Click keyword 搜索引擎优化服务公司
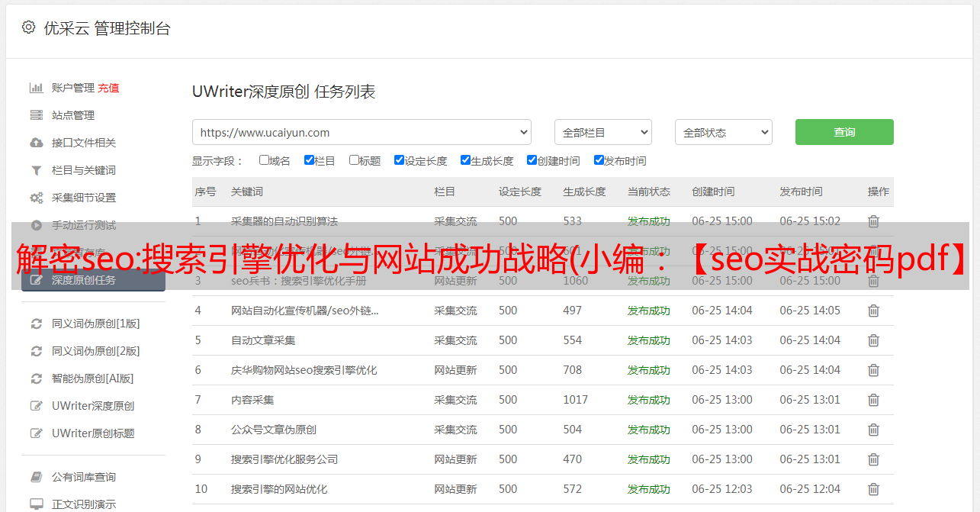980x512 pixels. click(x=284, y=459)
